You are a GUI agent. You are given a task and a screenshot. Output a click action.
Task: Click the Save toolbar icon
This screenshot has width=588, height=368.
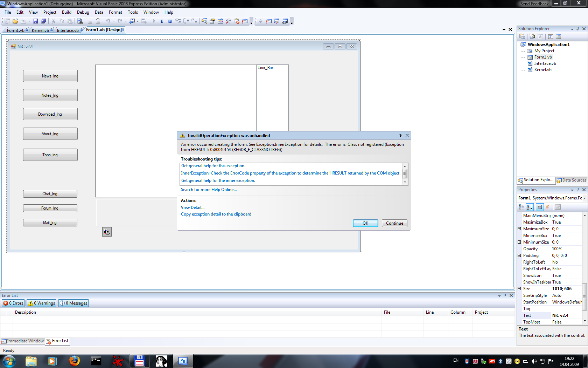pyautogui.click(x=35, y=21)
